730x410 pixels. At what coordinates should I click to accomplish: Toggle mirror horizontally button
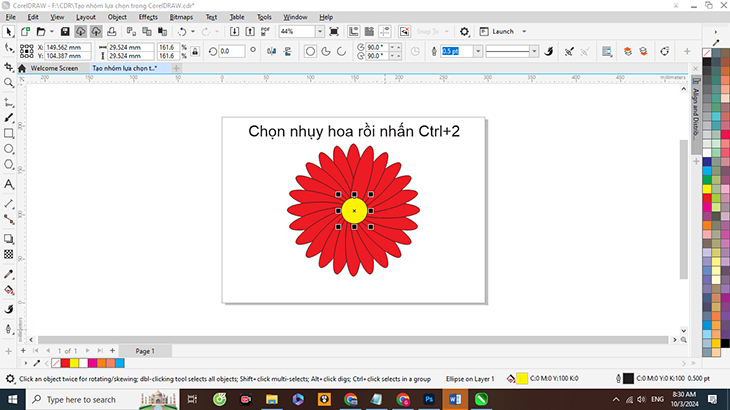tap(271, 51)
